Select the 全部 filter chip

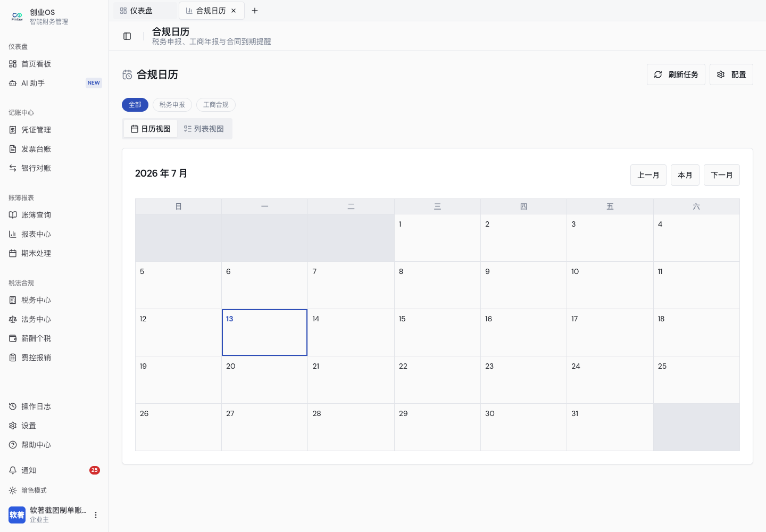135,105
